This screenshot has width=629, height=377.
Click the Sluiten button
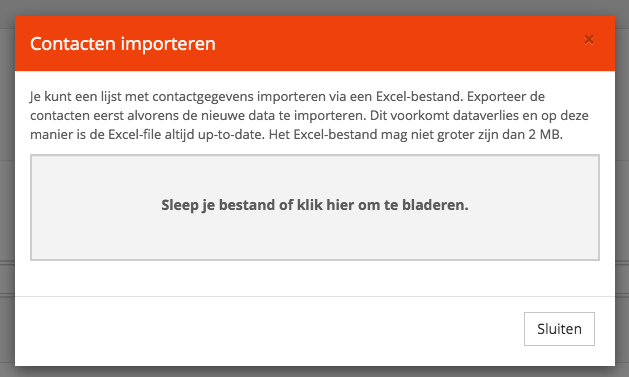(x=559, y=329)
